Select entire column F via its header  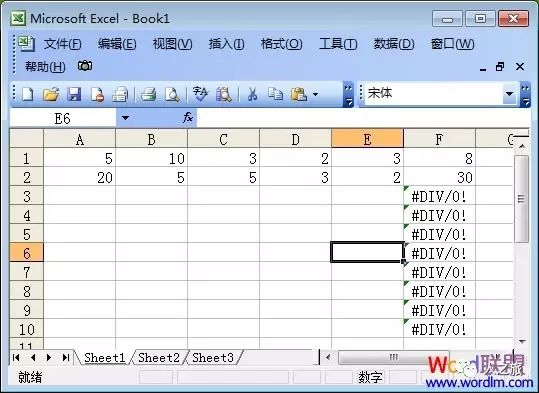click(x=439, y=139)
